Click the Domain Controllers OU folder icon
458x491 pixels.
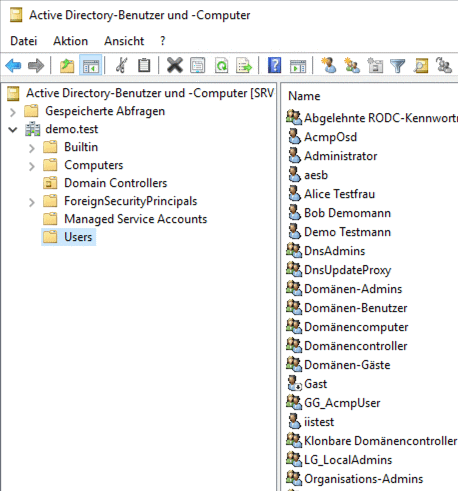(50, 183)
